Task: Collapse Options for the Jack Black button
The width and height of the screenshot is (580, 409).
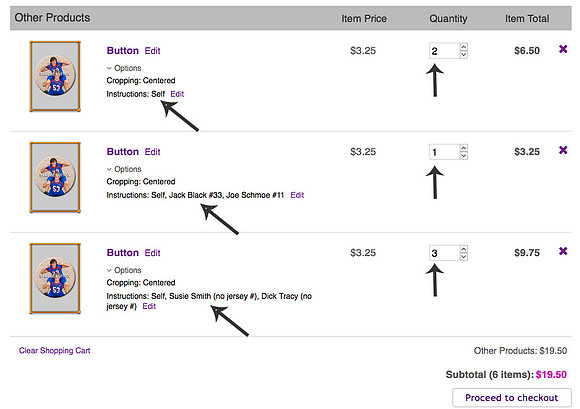Action: pos(124,169)
